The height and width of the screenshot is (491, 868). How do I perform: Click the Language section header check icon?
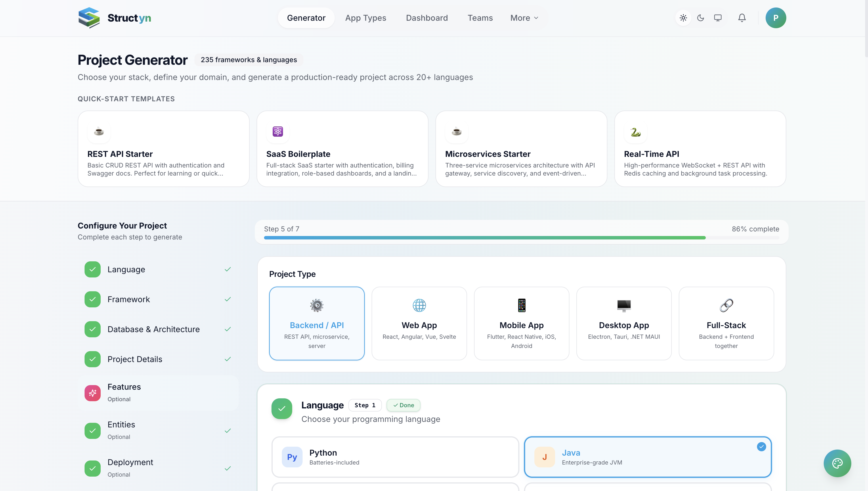tap(282, 409)
